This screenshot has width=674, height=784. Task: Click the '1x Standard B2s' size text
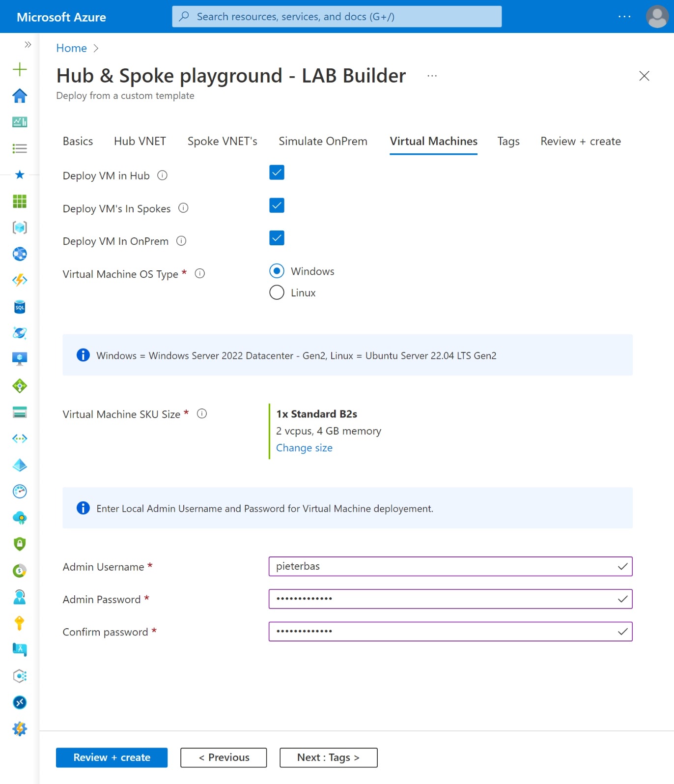point(316,414)
